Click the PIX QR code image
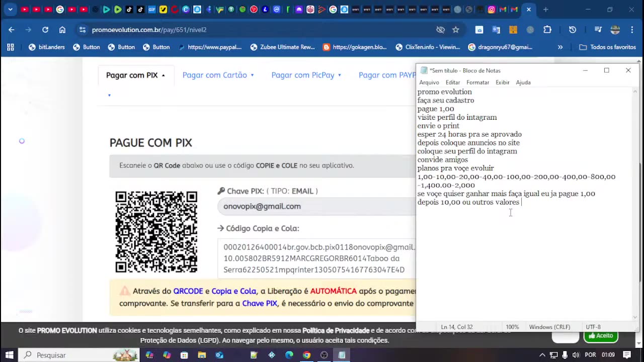 [x=156, y=232]
